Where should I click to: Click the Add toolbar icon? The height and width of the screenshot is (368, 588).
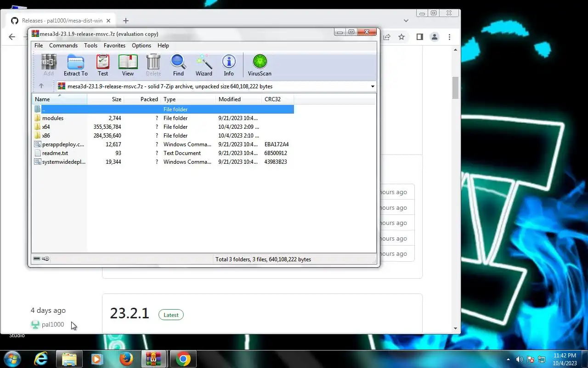click(x=49, y=65)
